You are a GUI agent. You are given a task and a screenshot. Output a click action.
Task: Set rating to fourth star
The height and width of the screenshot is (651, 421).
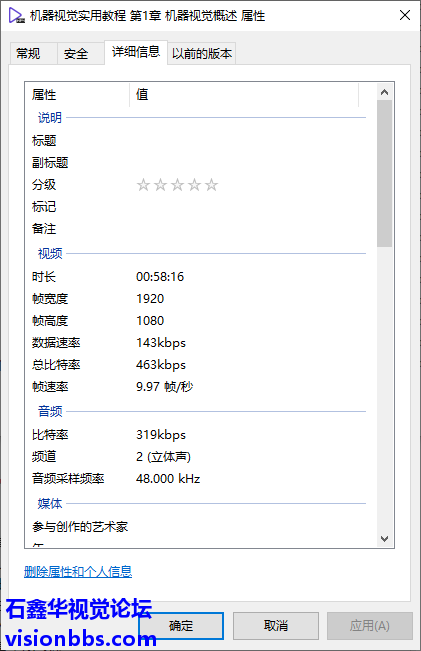tap(194, 185)
